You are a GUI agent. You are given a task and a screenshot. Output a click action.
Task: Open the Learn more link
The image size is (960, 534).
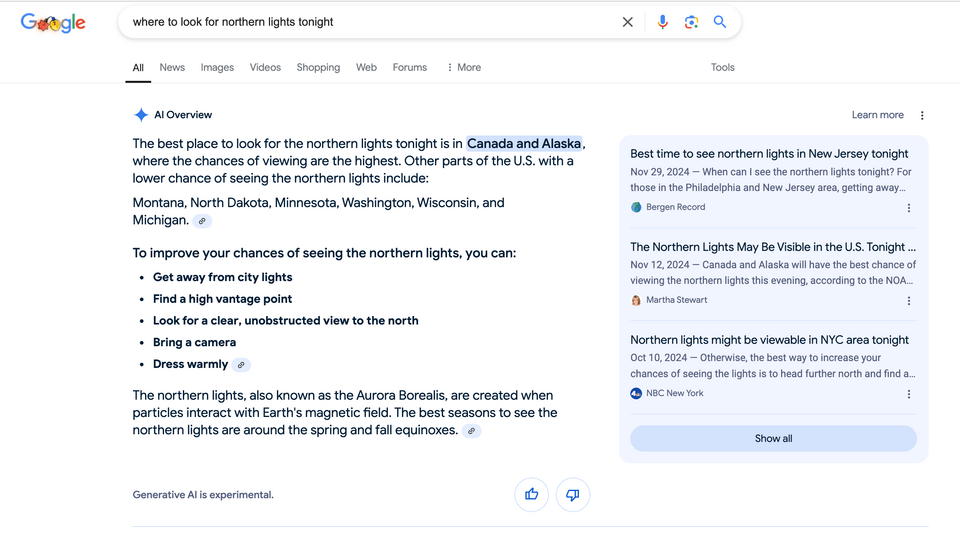[x=877, y=115]
